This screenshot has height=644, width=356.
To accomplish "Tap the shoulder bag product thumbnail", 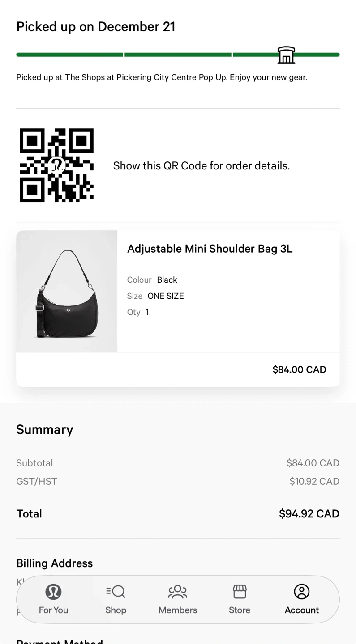I will coord(67,291).
